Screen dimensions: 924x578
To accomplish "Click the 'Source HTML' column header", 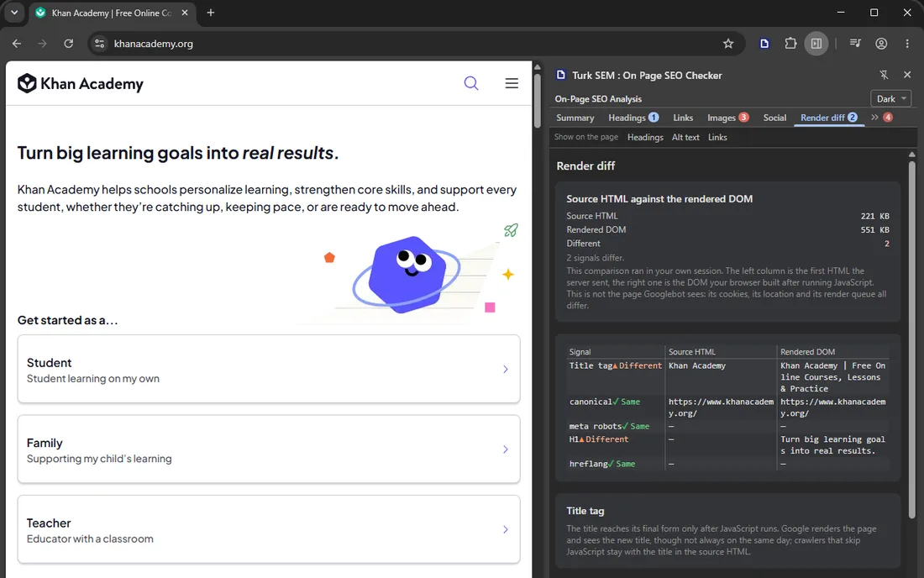I will 692,352.
